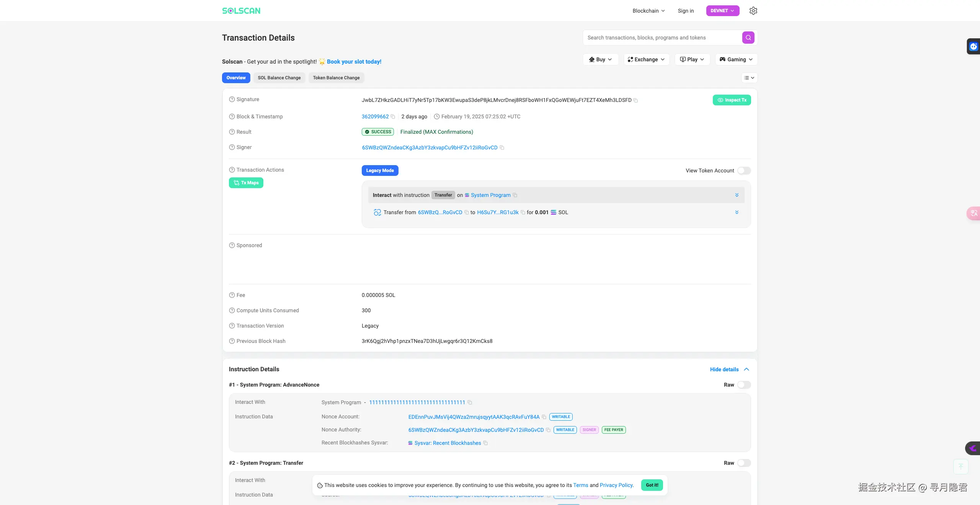Click the settings gear icon
The image size is (980, 505).
click(753, 11)
